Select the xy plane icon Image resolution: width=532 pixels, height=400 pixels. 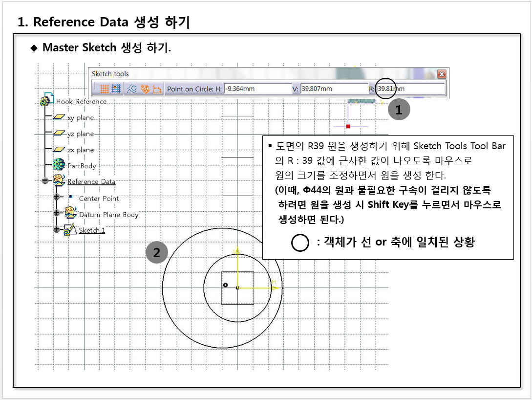pos(59,117)
